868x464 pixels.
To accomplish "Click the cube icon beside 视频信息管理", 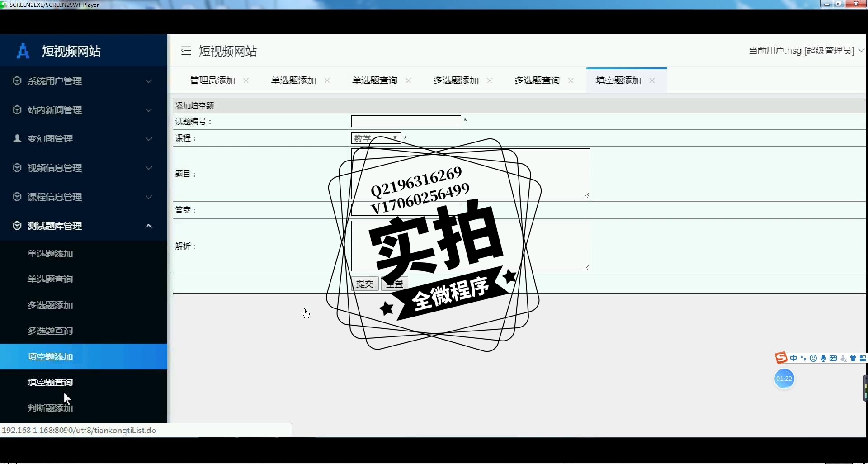I will 17,168.
